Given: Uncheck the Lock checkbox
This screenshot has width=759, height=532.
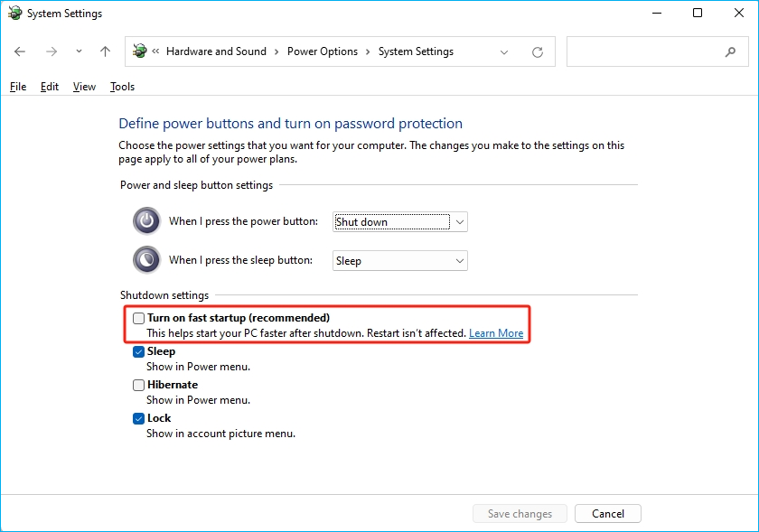Looking at the screenshot, I should (x=138, y=418).
